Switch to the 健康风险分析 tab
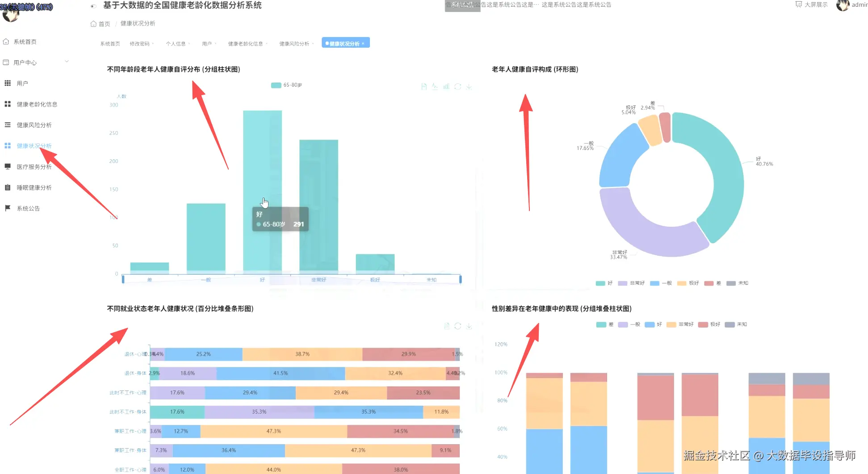 [294, 44]
